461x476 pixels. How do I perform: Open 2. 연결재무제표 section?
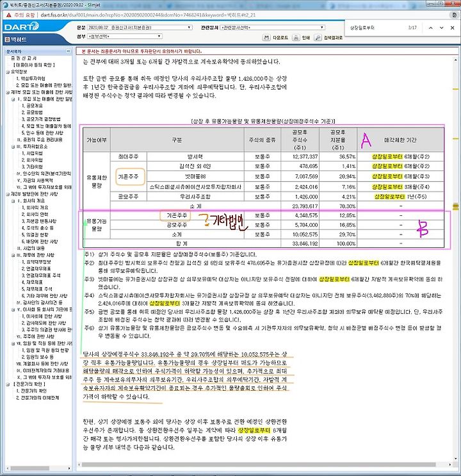[36, 268]
